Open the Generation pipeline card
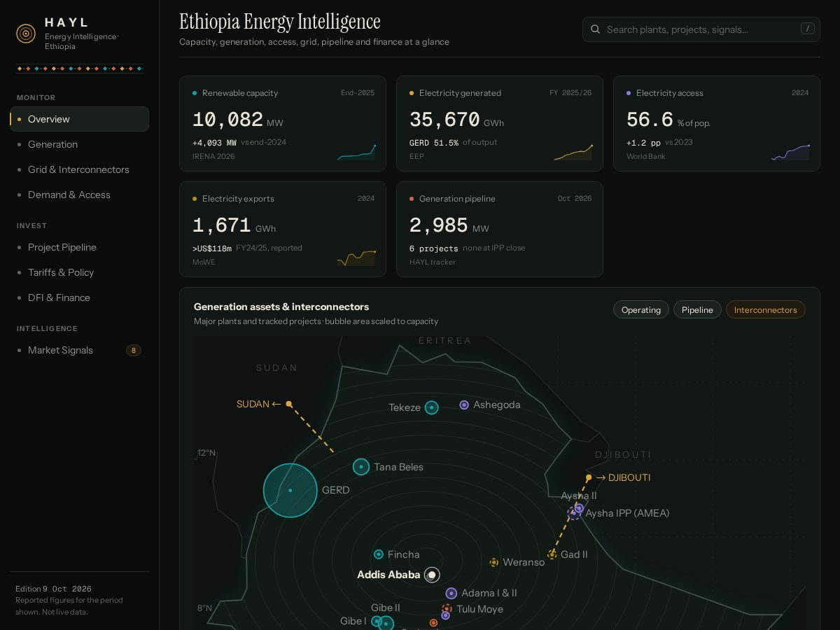 tap(500, 229)
